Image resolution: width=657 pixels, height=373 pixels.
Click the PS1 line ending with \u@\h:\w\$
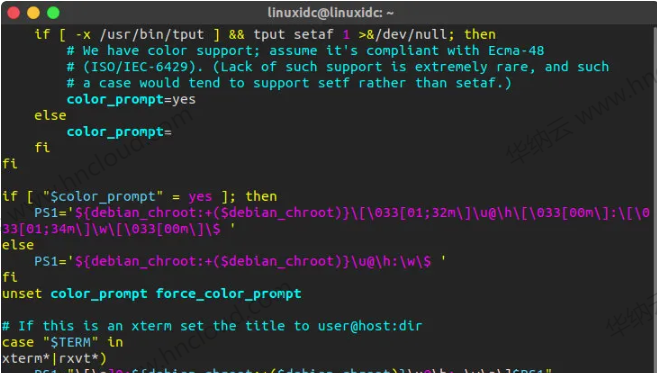(x=240, y=261)
